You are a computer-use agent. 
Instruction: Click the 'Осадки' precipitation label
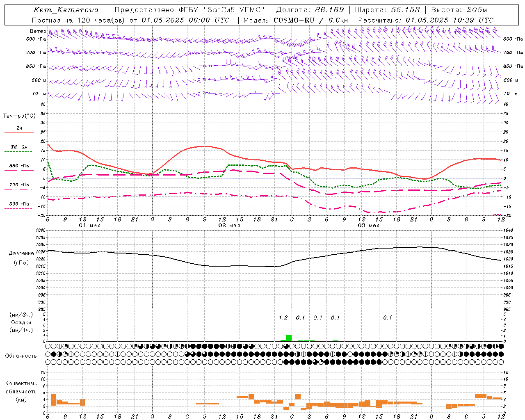[21, 322]
